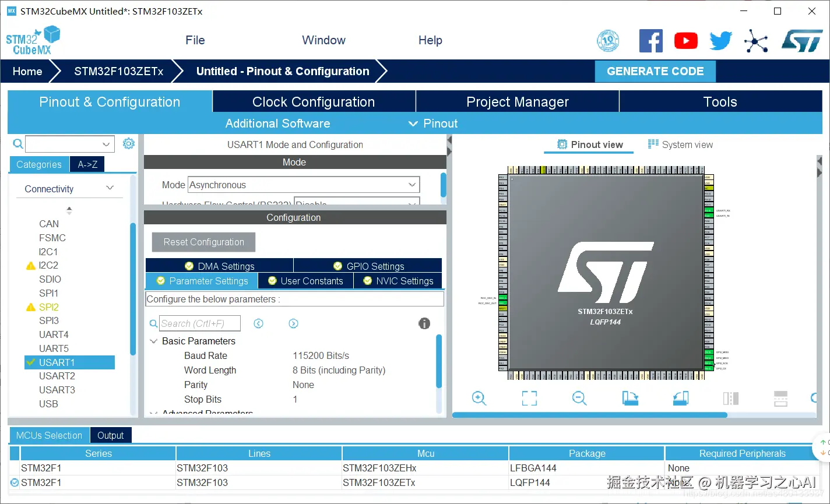Image resolution: width=830 pixels, height=504 pixels.
Task: Select USART2 in the peripheral list
Action: click(57, 376)
